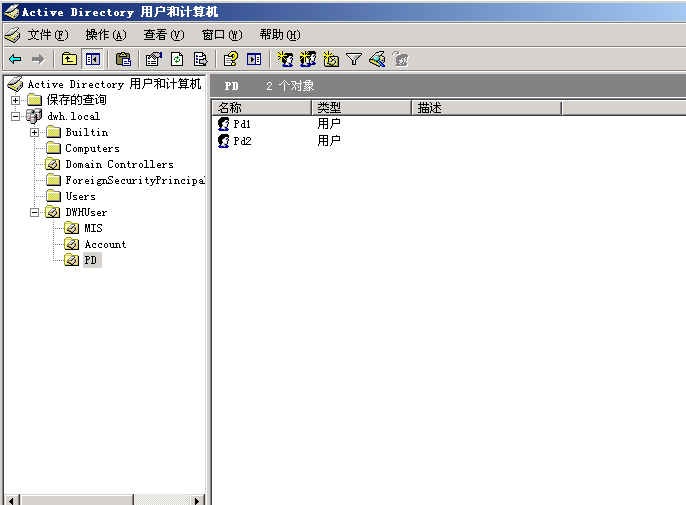
Task: Click the action pane toggle icon
Action: 254,59
